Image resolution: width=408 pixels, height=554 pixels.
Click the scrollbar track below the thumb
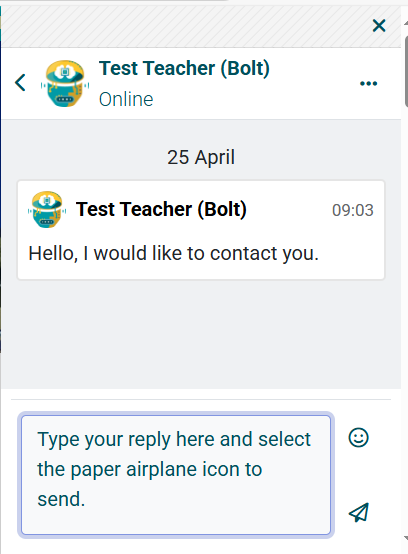[406, 318]
